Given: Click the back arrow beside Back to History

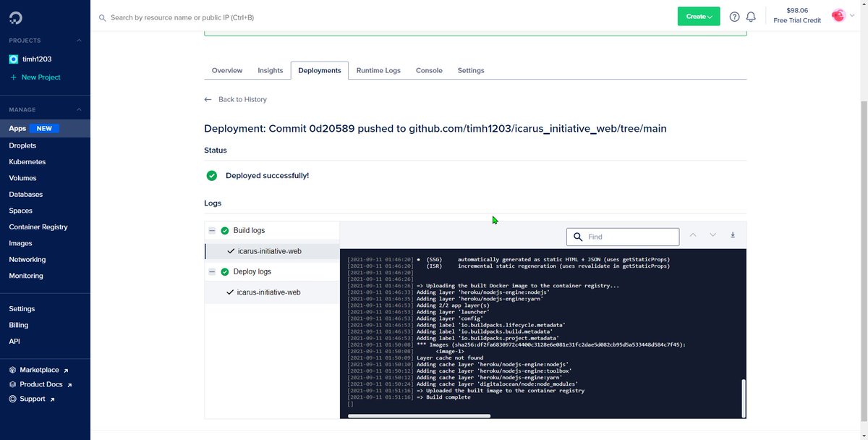Looking at the screenshot, I should pyautogui.click(x=208, y=99).
